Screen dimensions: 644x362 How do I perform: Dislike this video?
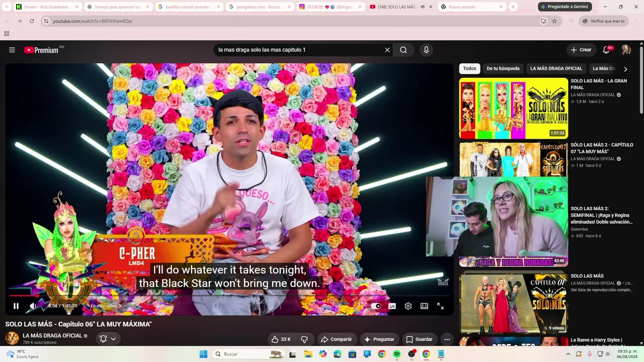[x=304, y=339]
